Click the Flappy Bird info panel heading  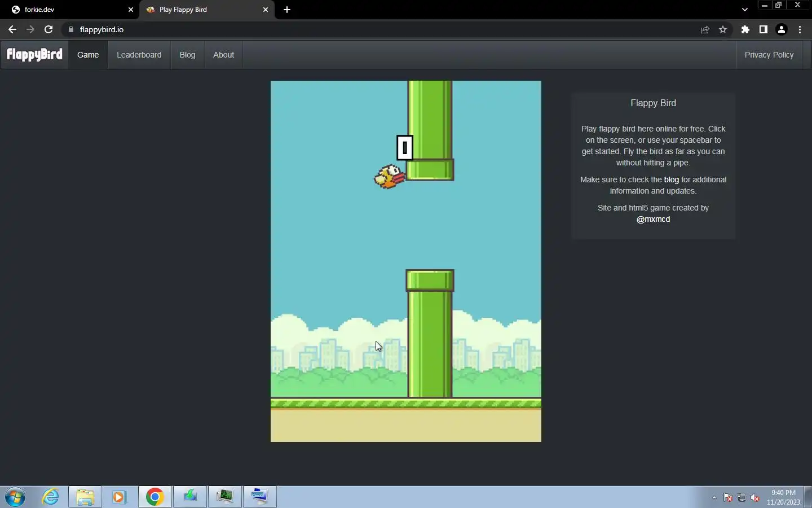[653, 103]
